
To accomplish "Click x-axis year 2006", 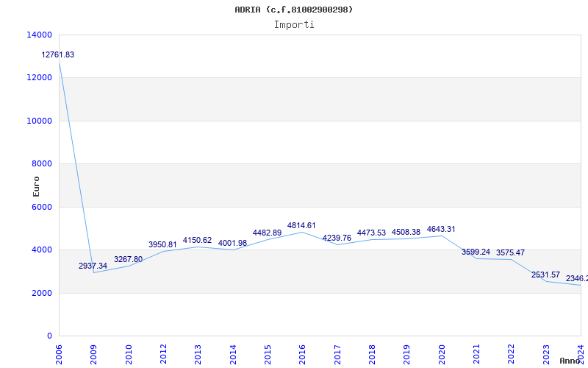I will coord(59,355).
